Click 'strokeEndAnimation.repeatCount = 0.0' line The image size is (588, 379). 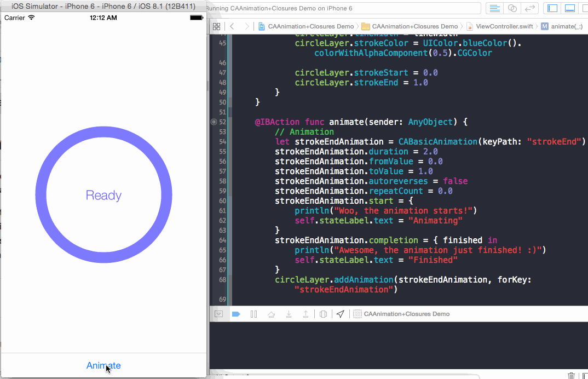[364, 191]
